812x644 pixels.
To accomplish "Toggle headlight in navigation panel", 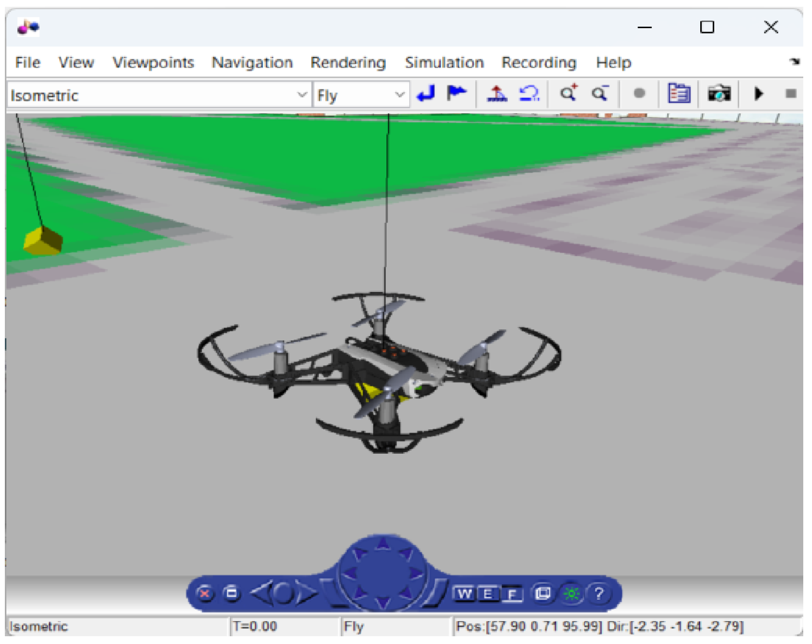I will coord(571,593).
